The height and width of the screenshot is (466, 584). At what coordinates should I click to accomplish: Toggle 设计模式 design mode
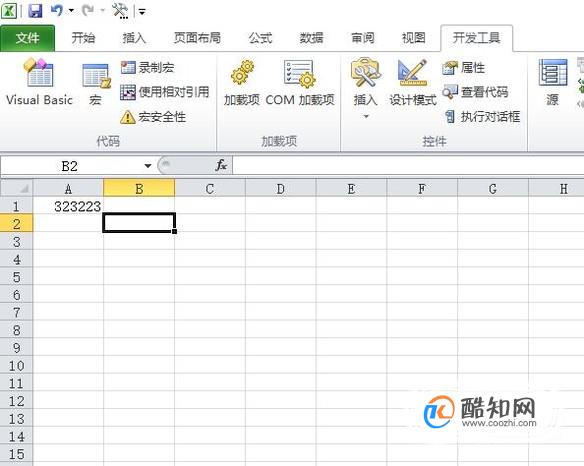[413, 83]
